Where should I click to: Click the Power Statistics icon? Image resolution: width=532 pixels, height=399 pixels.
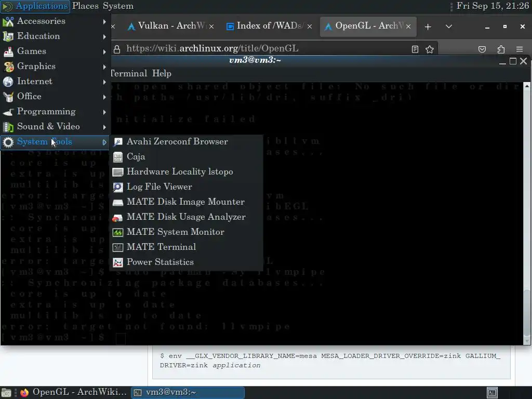point(118,262)
